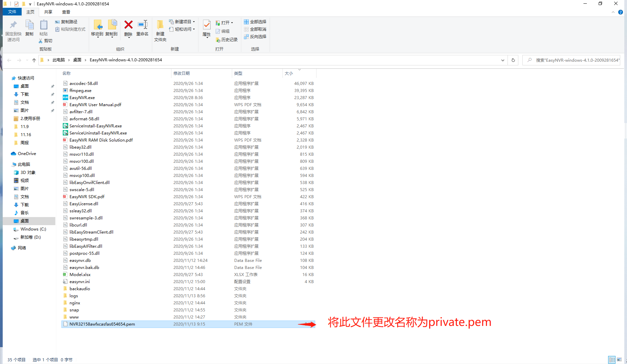627x364 pixels.
Task: Click the Help question mark icon
Action: pyautogui.click(x=621, y=12)
